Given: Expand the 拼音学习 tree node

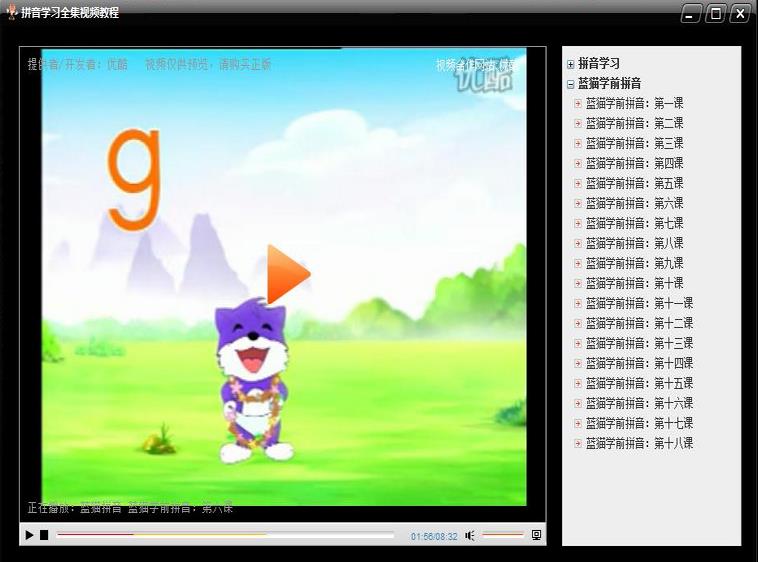Looking at the screenshot, I should (x=570, y=64).
